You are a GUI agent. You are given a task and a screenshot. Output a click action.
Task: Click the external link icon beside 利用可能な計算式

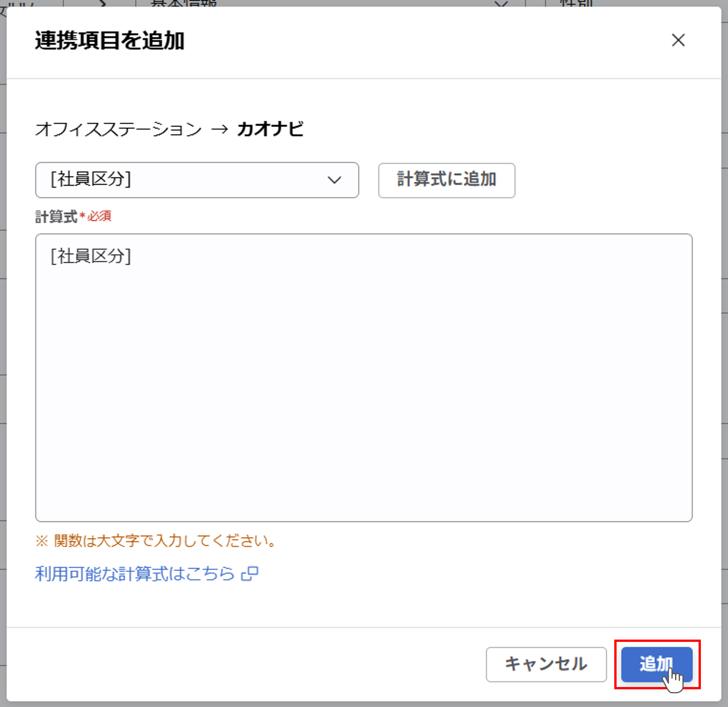(250, 574)
